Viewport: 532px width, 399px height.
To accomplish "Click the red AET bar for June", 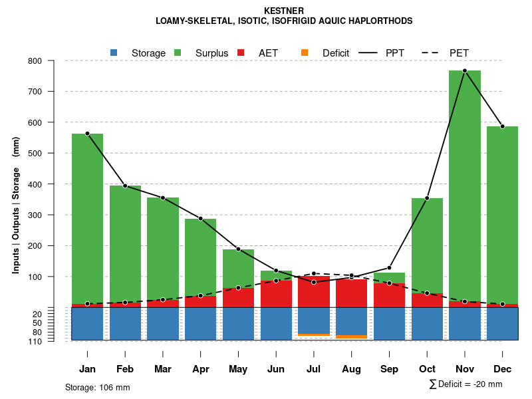I will click(x=276, y=294).
